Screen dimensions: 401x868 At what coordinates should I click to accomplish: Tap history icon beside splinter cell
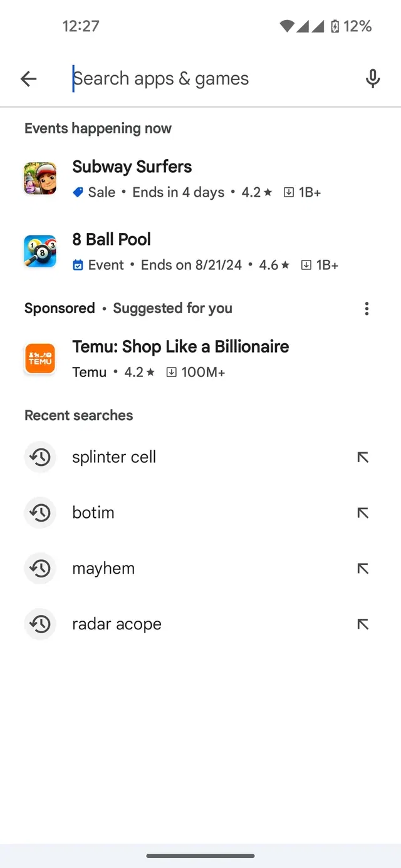tap(40, 457)
